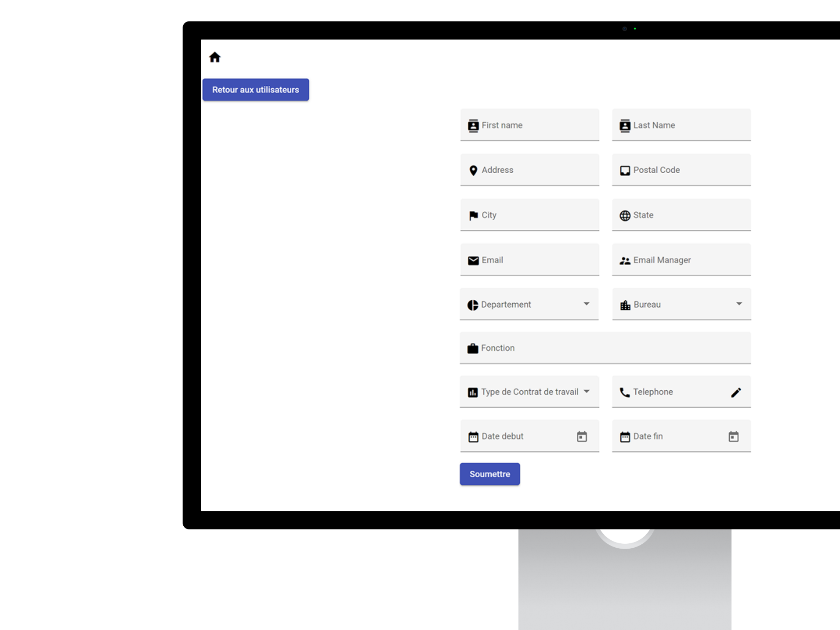This screenshot has height=630, width=840.
Task: Click the Soumettre submit button
Action: pyautogui.click(x=490, y=473)
